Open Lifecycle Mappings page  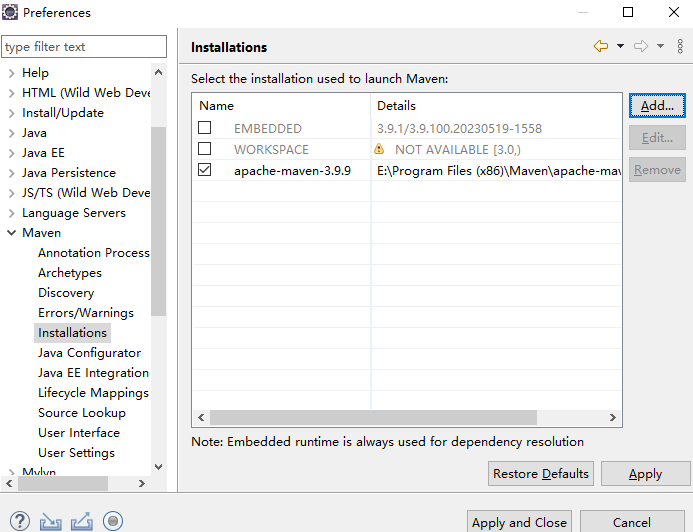pyautogui.click(x=93, y=393)
